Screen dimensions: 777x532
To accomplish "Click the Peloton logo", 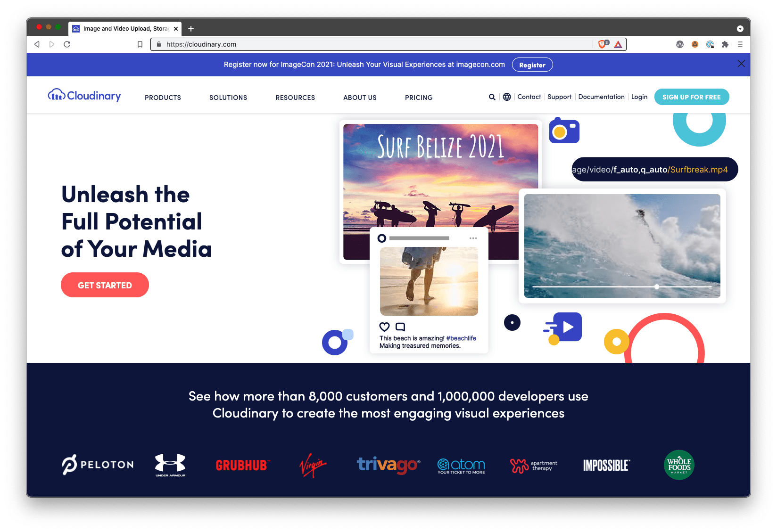I will 98,465.
